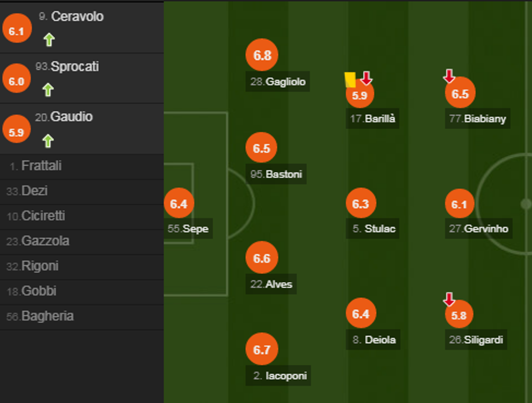This screenshot has width=532, height=403.
Task: Click red substitution arrow above Barillà
Action: [x=366, y=78]
